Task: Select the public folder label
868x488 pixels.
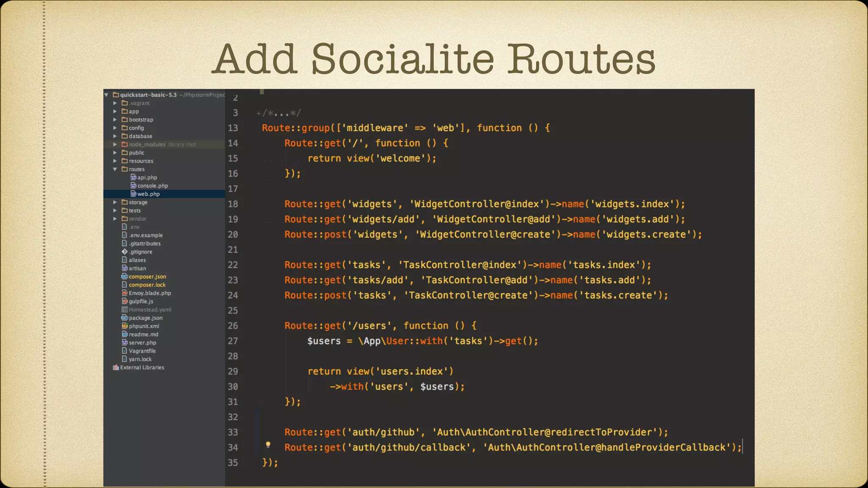Action: coord(136,152)
